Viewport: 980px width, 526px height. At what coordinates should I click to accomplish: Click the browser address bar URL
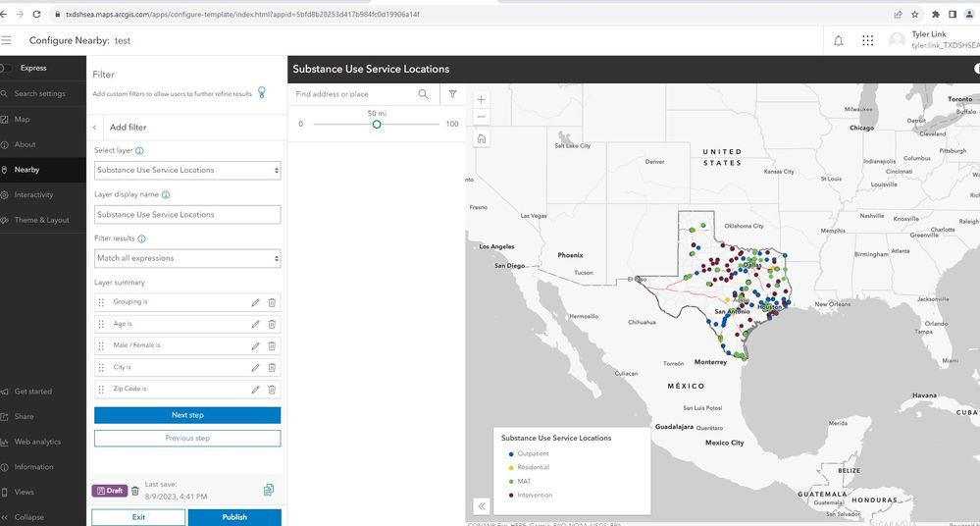point(242,15)
